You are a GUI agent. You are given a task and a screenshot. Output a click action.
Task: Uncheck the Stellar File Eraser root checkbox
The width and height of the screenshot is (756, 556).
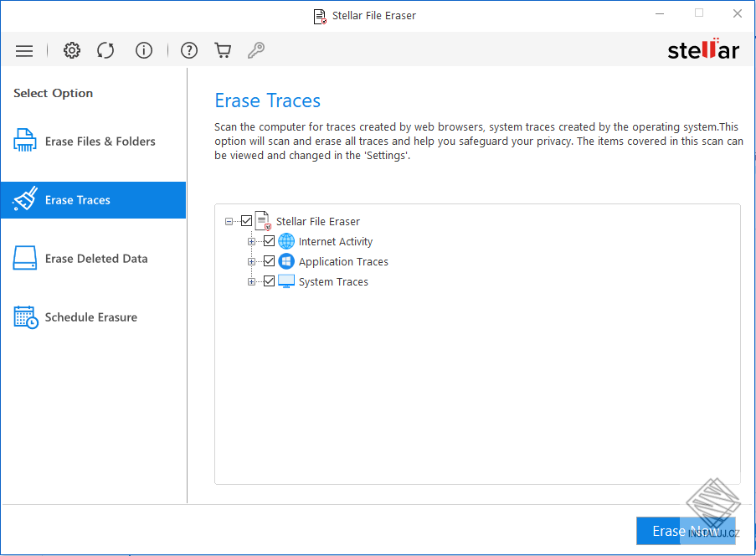pyautogui.click(x=246, y=221)
